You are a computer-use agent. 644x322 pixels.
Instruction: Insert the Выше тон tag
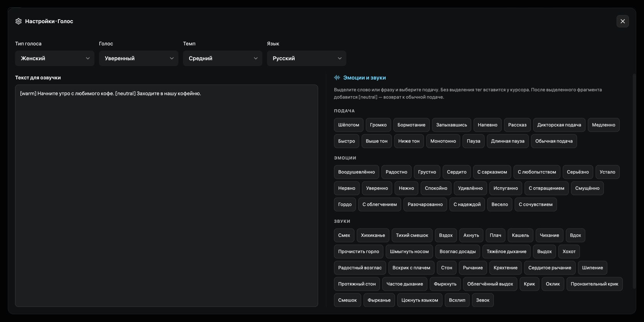(x=376, y=141)
